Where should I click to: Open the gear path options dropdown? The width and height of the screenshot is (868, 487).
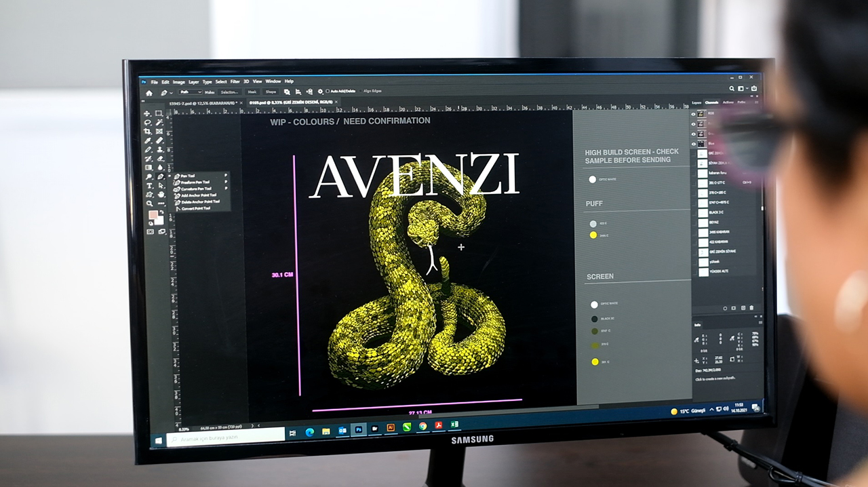coord(320,92)
